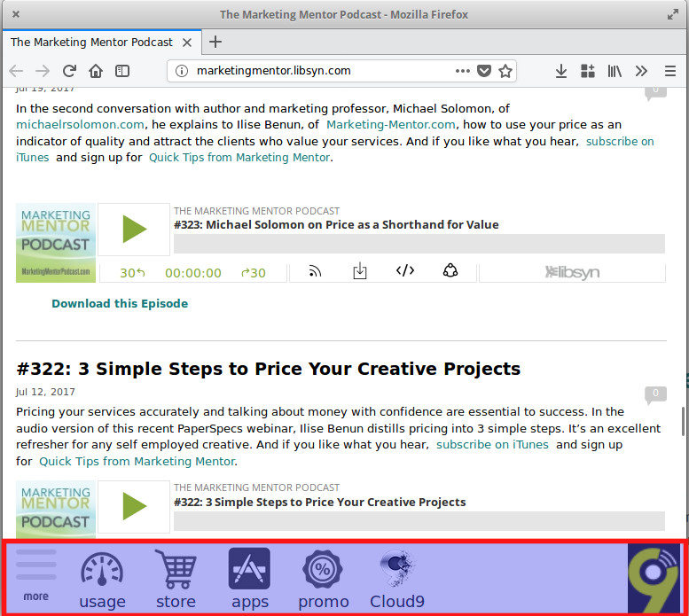Rewind 30 seconds in episode #323
This screenshot has width=689, height=616.
point(132,273)
